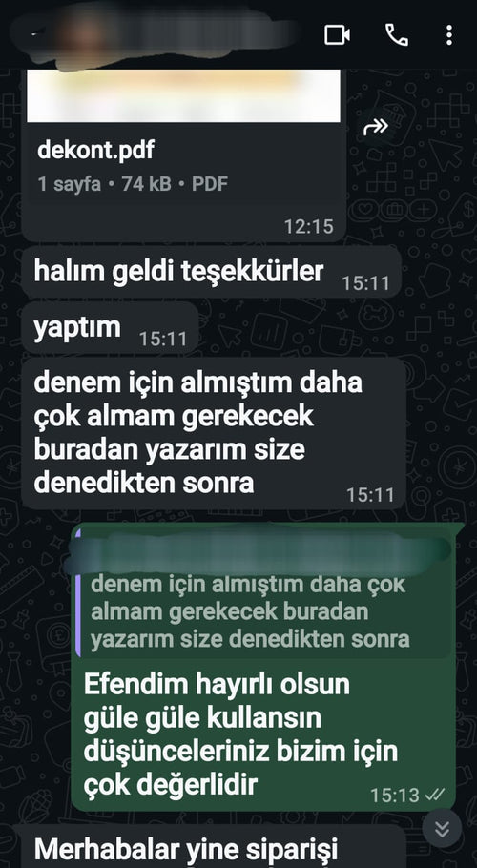The image size is (477, 868).
Task: Tap the 'denem için almıştım' received message
Action: point(214,433)
